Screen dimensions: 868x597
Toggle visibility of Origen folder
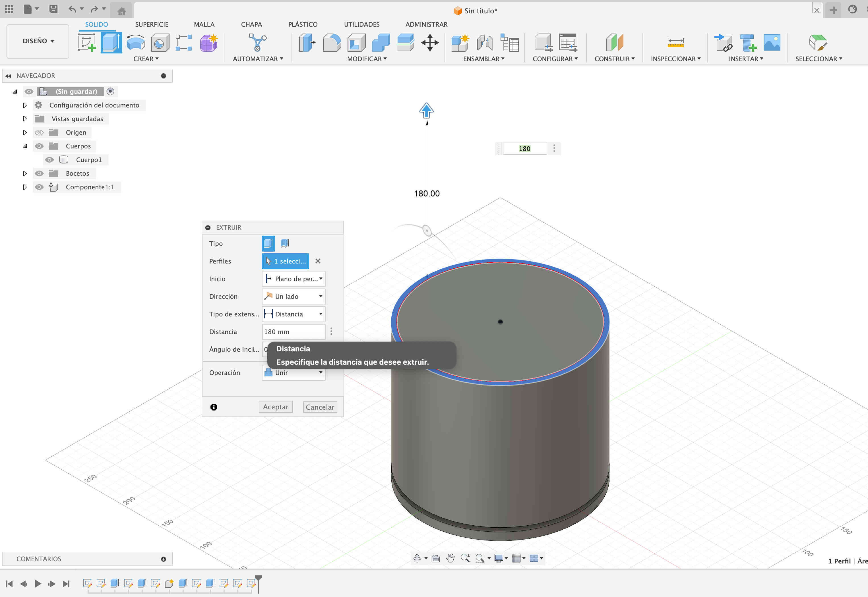coord(39,132)
